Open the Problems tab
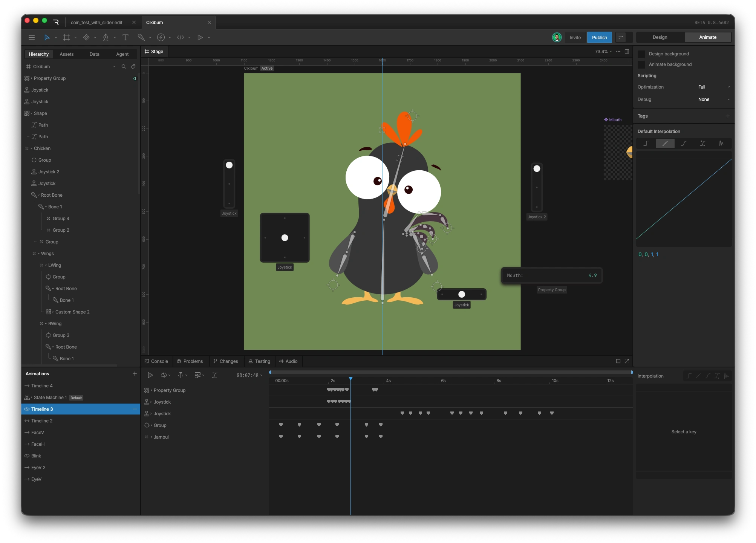 (x=190, y=361)
